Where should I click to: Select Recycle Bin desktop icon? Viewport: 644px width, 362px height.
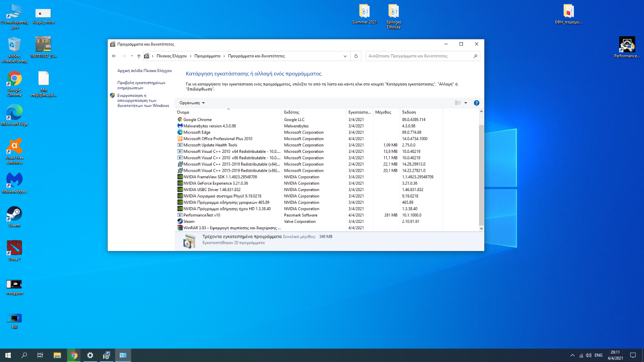tap(14, 50)
